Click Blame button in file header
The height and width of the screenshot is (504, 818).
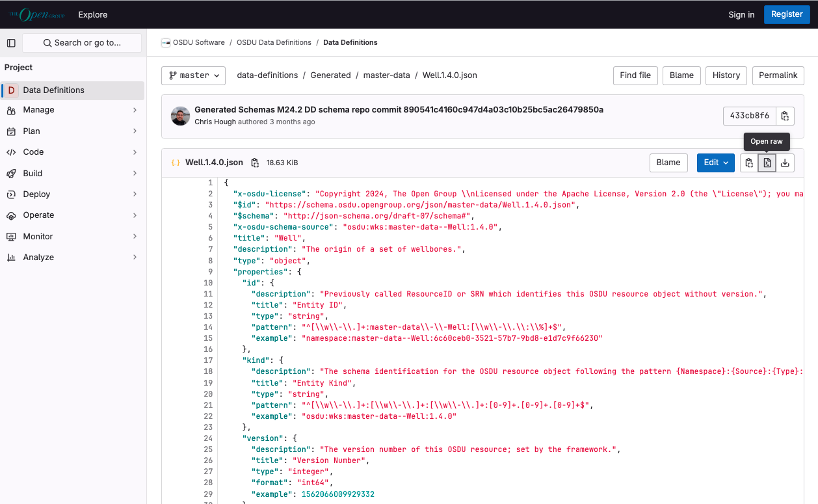(668, 163)
